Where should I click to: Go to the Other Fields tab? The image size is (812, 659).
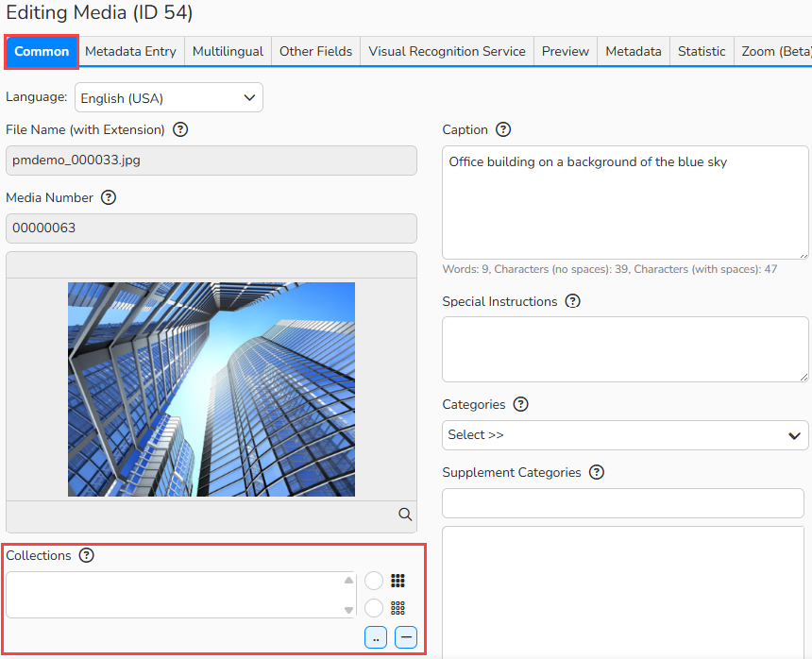click(x=316, y=51)
